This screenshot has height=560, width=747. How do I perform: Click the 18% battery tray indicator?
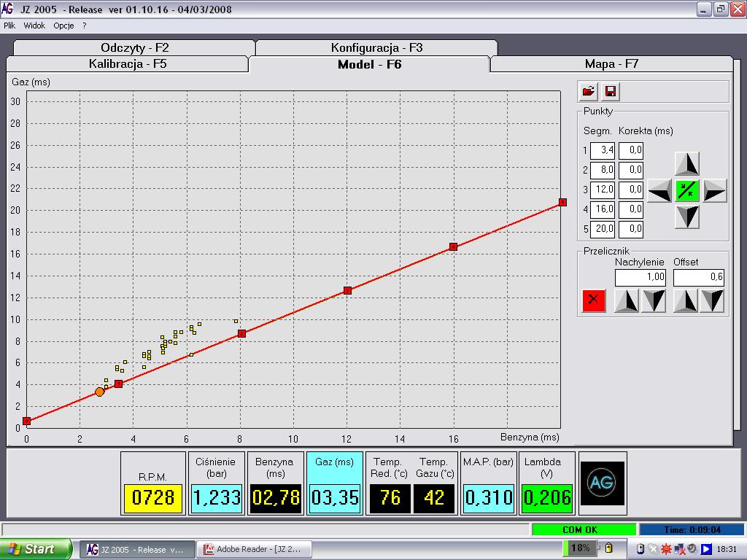click(580, 548)
